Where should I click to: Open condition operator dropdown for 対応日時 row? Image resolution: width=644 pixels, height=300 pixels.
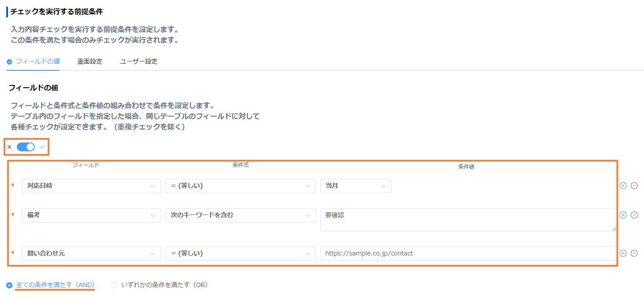click(x=241, y=186)
